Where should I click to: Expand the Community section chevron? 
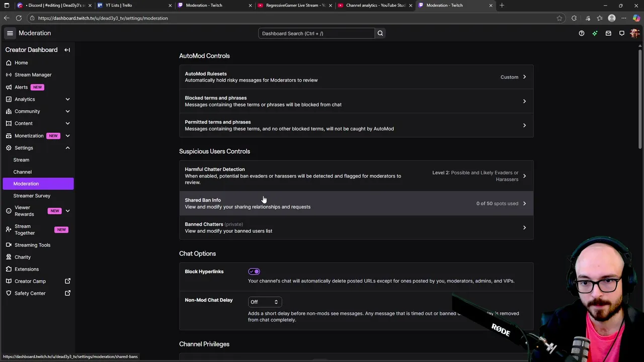point(67,111)
